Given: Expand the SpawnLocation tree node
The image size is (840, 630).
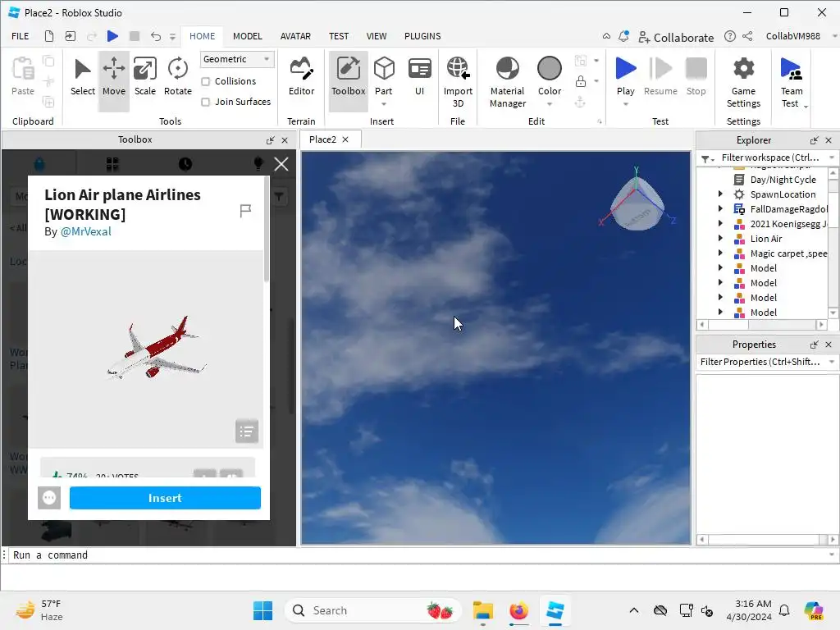Looking at the screenshot, I should 720,194.
